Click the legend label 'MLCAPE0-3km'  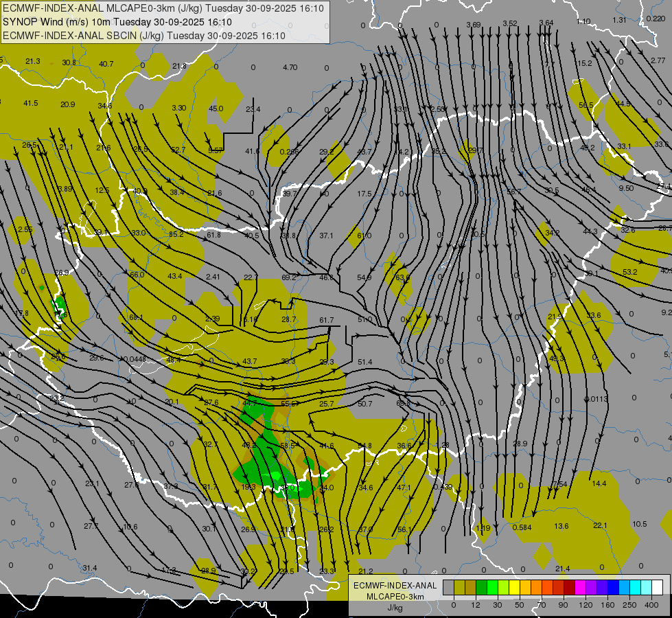click(x=395, y=597)
